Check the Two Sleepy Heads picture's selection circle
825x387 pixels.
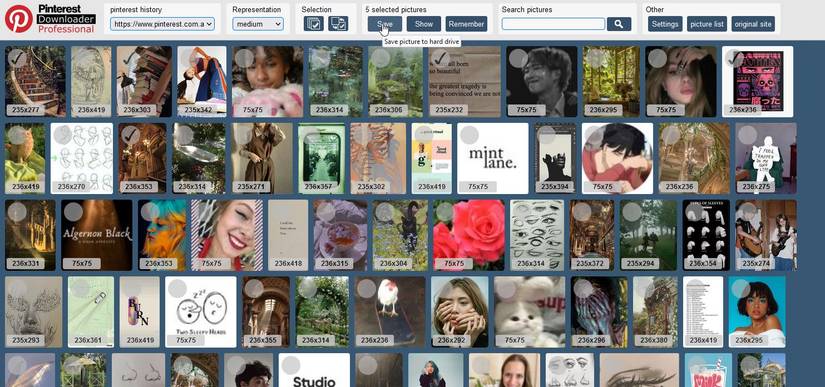click(x=177, y=289)
